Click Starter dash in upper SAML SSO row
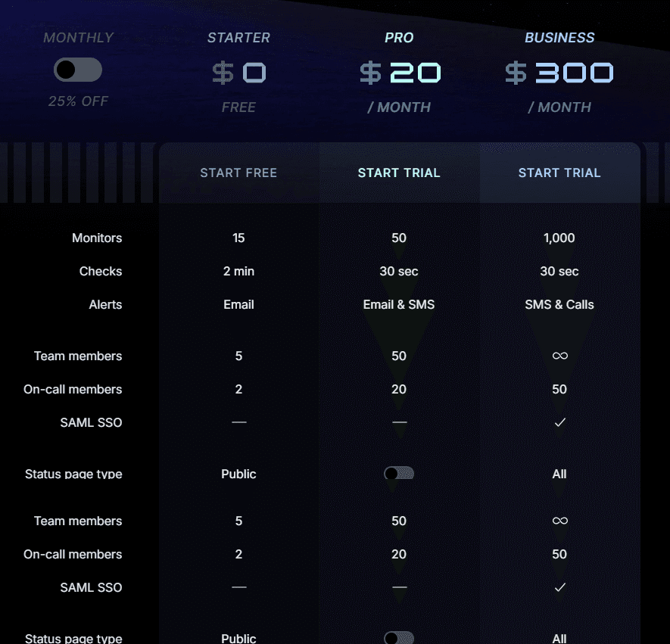 pos(239,422)
